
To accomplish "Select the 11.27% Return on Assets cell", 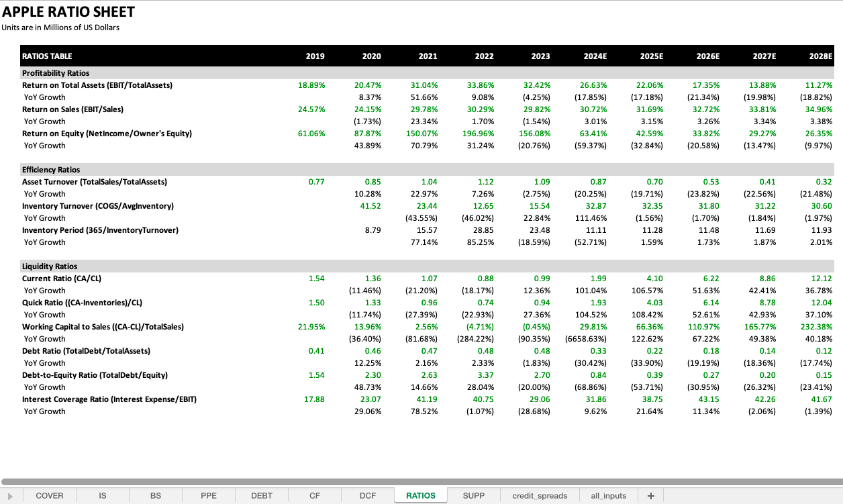I will [x=819, y=85].
